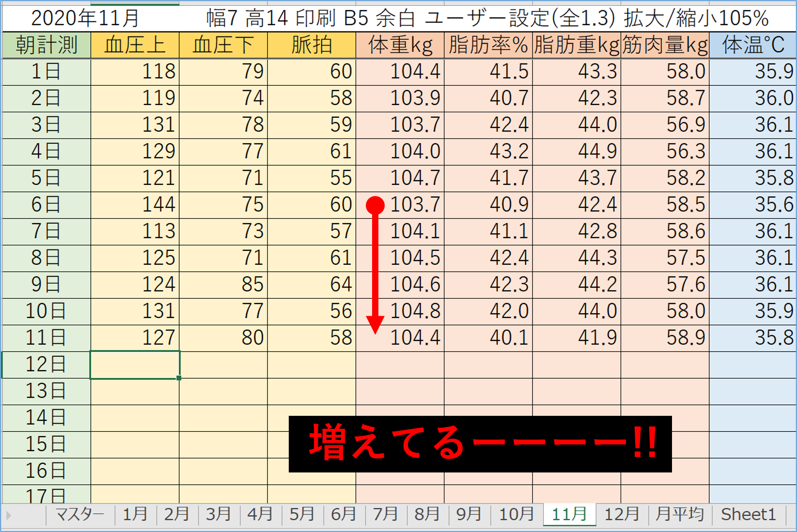797x532 pixels.
Task: Select the 血圧下 column header
Action: tap(223, 45)
